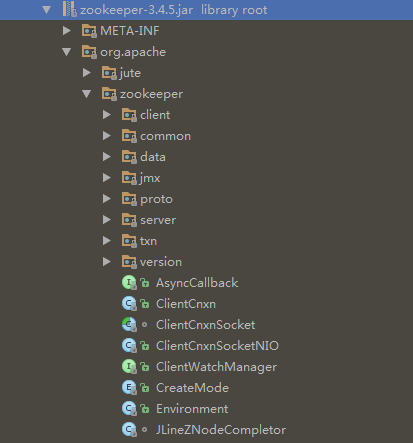The width and height of the screenshot is (413, 443).
Task: Click the public lock icon beside CreateMode
Action: point(144,388)
